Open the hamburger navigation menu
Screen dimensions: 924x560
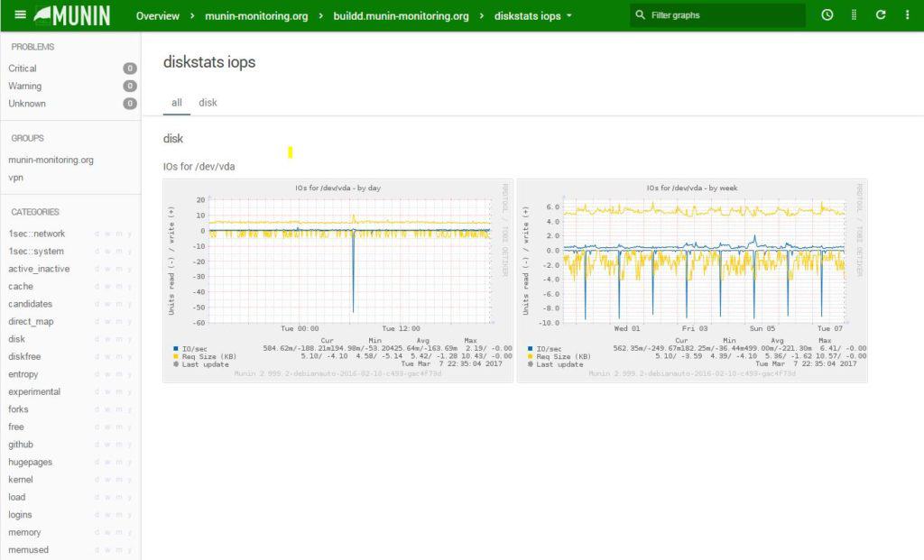point(20,14)
